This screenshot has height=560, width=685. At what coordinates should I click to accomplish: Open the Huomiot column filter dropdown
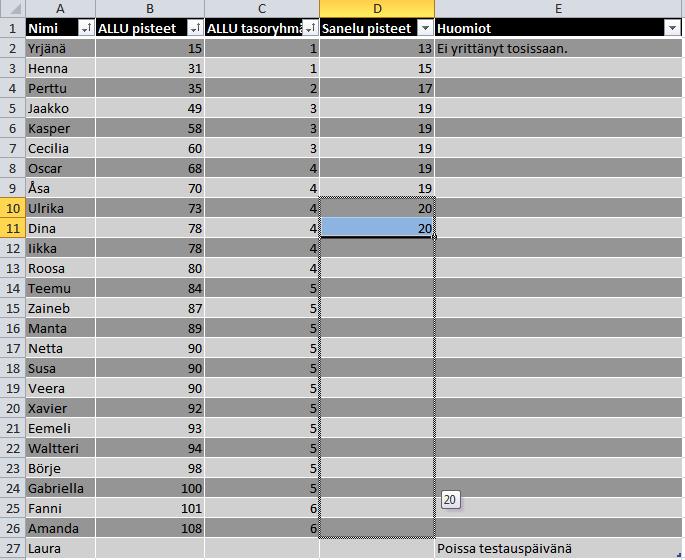[x=672, y=28]
